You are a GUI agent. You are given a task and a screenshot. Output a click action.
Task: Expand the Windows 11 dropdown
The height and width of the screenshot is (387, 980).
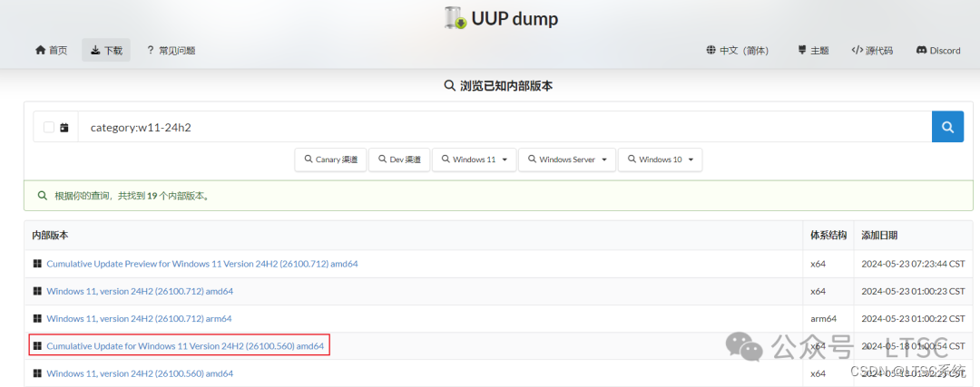[x=474, y=160]
